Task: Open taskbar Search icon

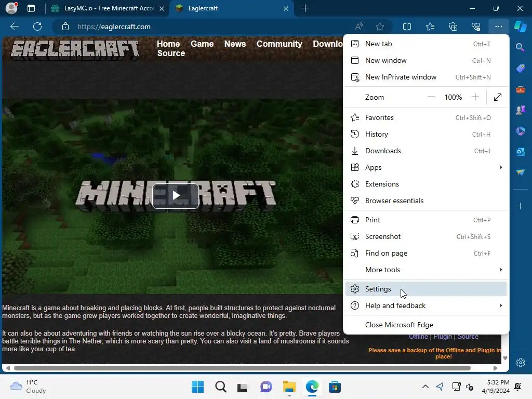Action: (220, 387)
